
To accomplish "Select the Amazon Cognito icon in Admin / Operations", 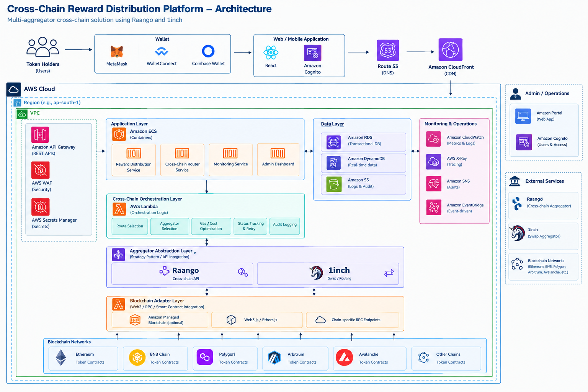I will click(524, 142).
